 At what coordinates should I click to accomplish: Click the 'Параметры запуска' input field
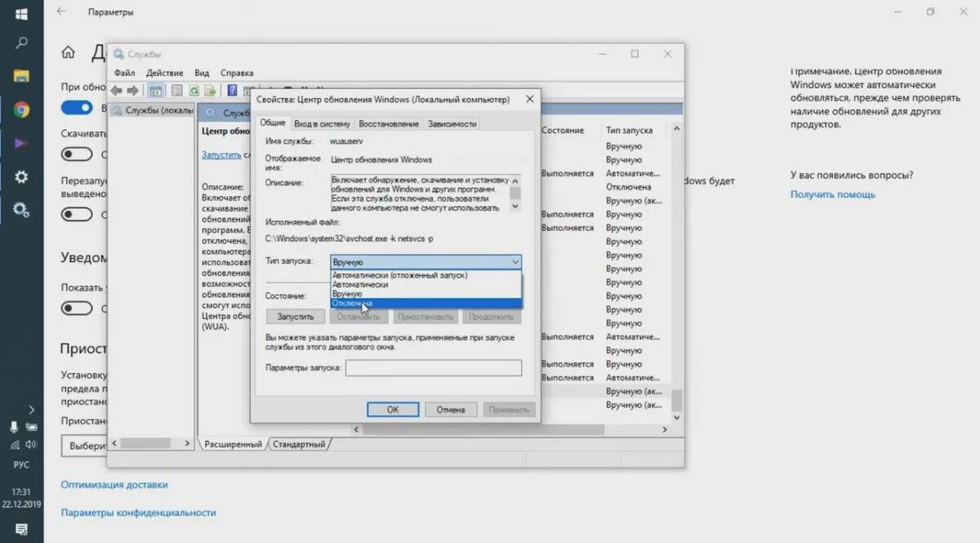[434, 368]
